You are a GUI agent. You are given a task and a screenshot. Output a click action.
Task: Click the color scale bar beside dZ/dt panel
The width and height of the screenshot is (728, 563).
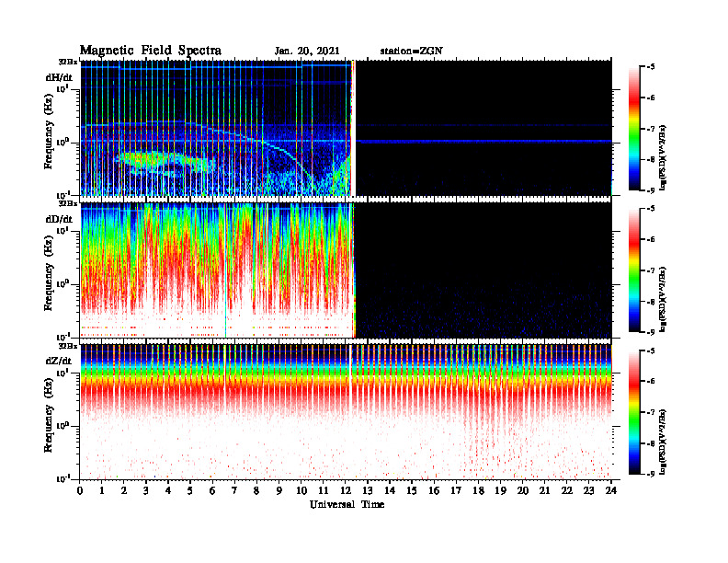(634, 412)
